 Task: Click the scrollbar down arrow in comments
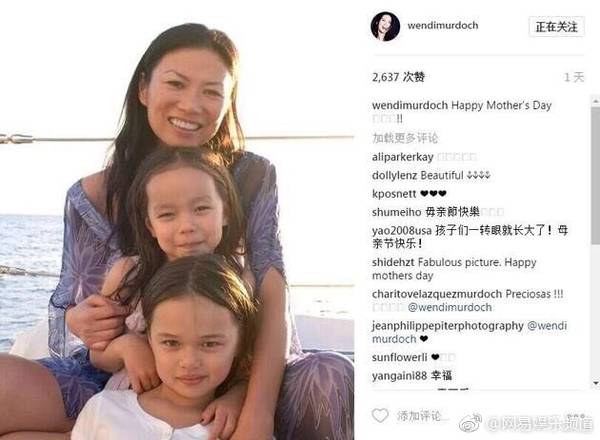(596, 382)
